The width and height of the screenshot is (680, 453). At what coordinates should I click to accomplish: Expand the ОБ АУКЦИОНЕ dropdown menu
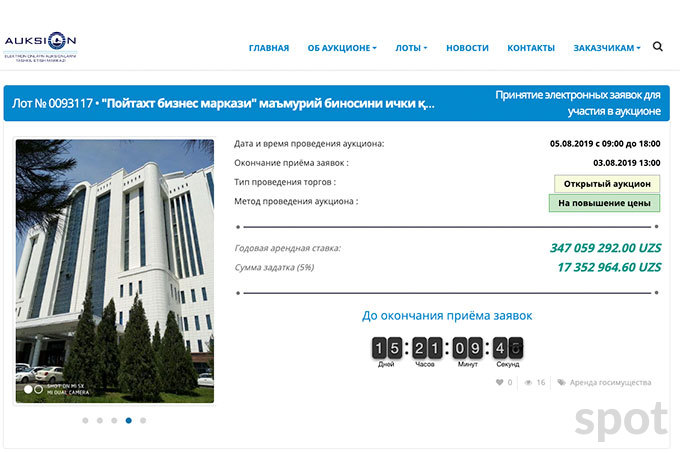(342, 48)
